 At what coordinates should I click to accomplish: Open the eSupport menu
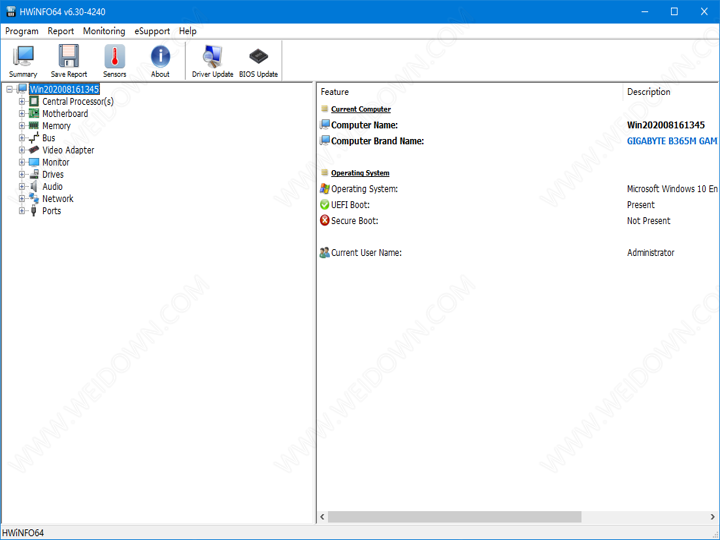coord(152,31)
